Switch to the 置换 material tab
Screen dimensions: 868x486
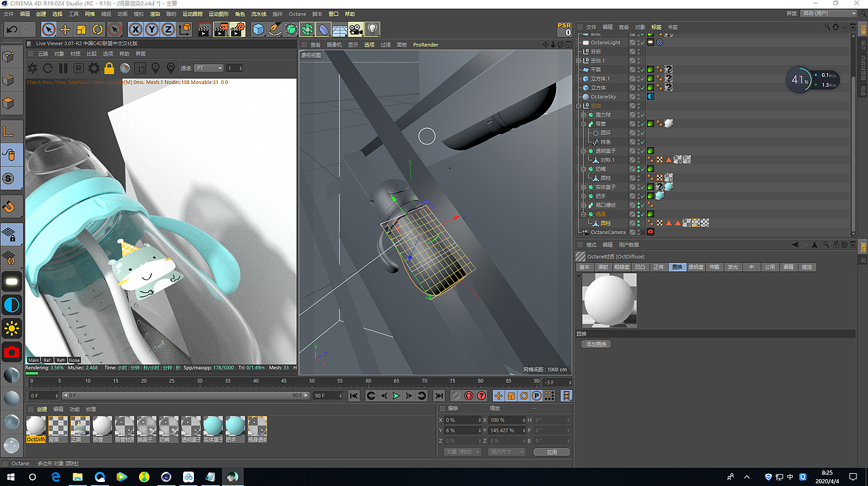click(677, 267)
